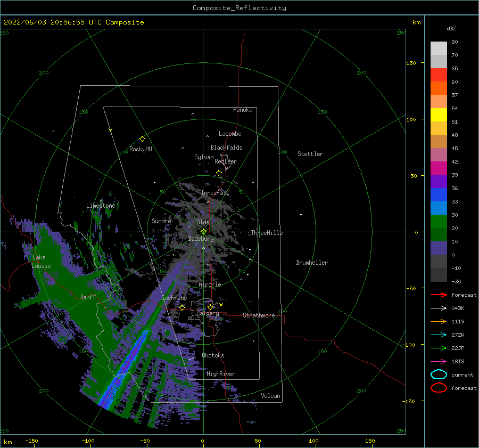479x448 pixels.
Task: Click the white plus marker near Drumheller
Action: [301, 214]
